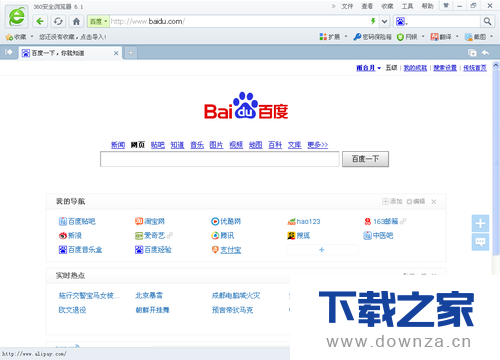Click 添加 in 我的导航 header

(392, 201)
